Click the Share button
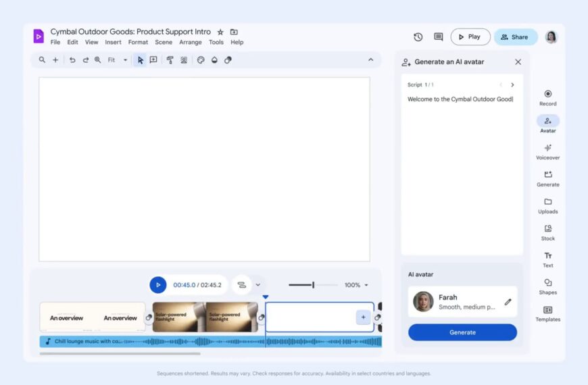 click(x=515, y=37)
